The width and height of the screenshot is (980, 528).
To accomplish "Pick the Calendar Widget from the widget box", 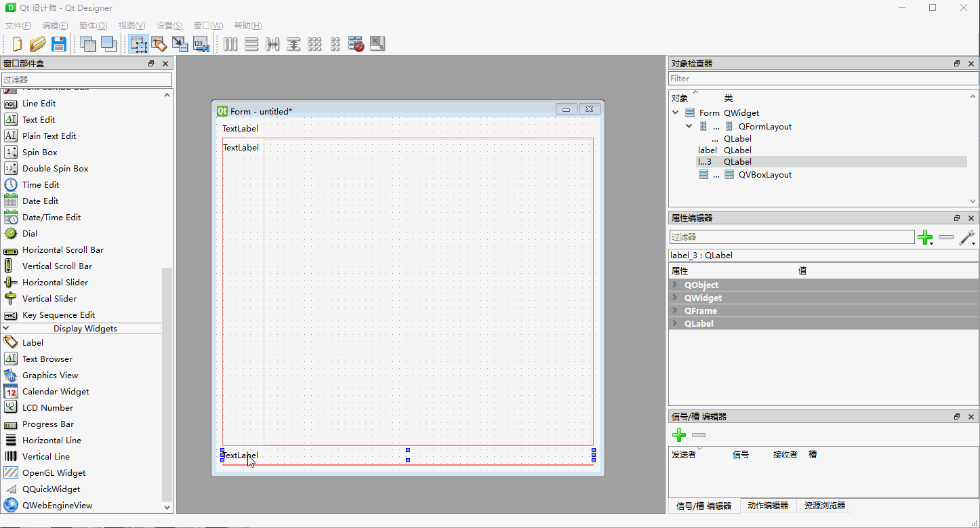I will coord(56,391).
